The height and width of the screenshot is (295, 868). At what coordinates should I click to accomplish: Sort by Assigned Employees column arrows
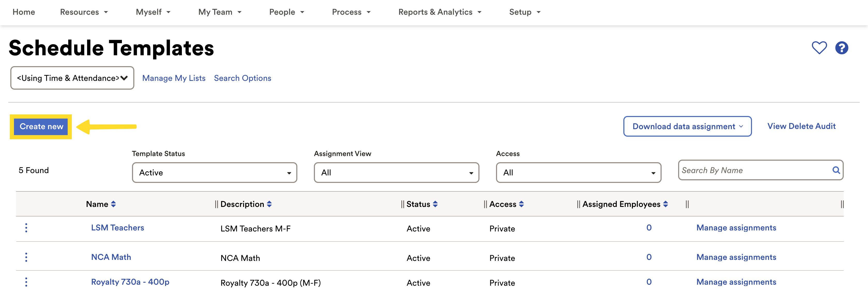tap(665, 204)
